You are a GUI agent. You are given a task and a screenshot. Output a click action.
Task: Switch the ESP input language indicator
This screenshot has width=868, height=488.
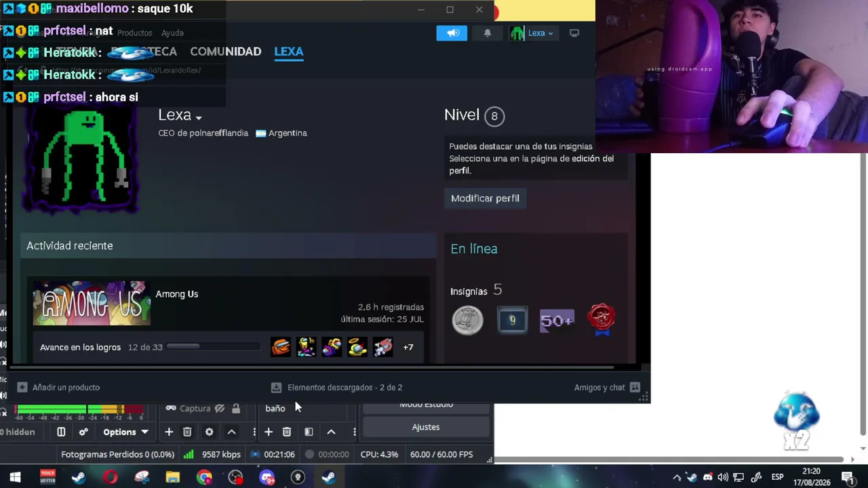777,478
